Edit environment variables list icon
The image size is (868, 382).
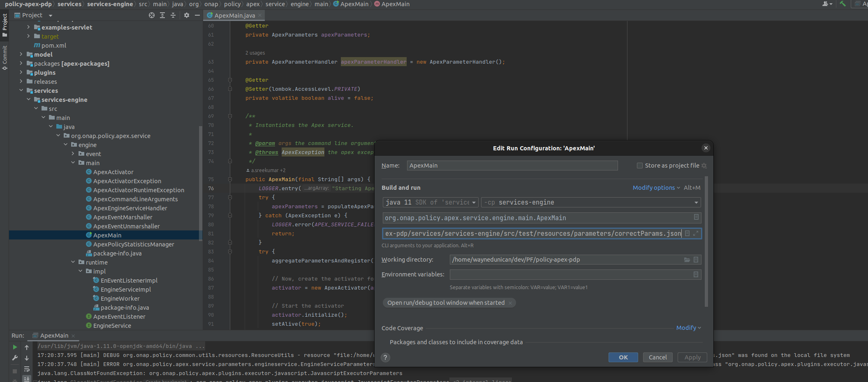click(696, 274)
